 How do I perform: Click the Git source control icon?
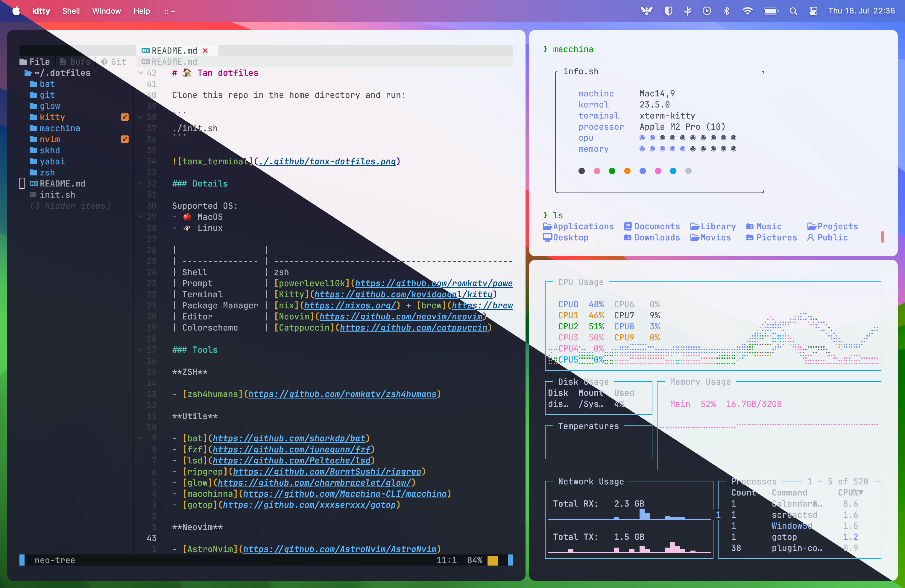click(104, 62)
